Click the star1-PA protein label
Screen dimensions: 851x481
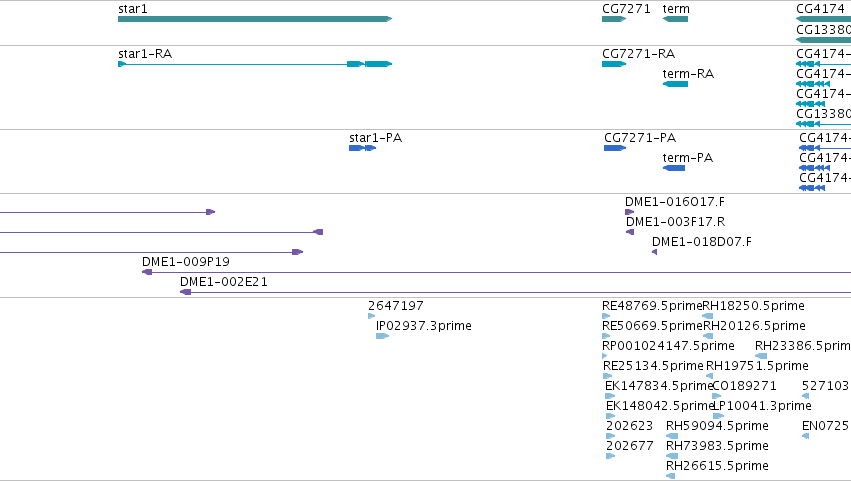coord(375,138)
